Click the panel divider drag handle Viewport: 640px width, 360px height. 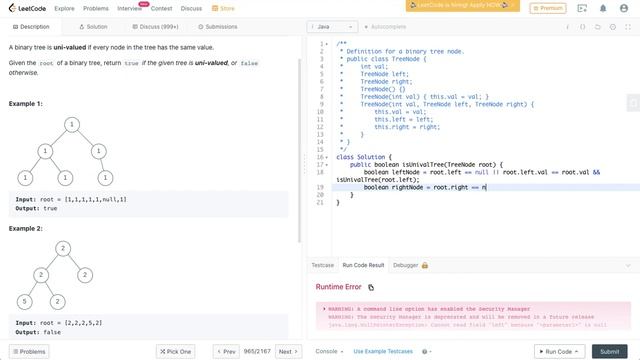304,164
